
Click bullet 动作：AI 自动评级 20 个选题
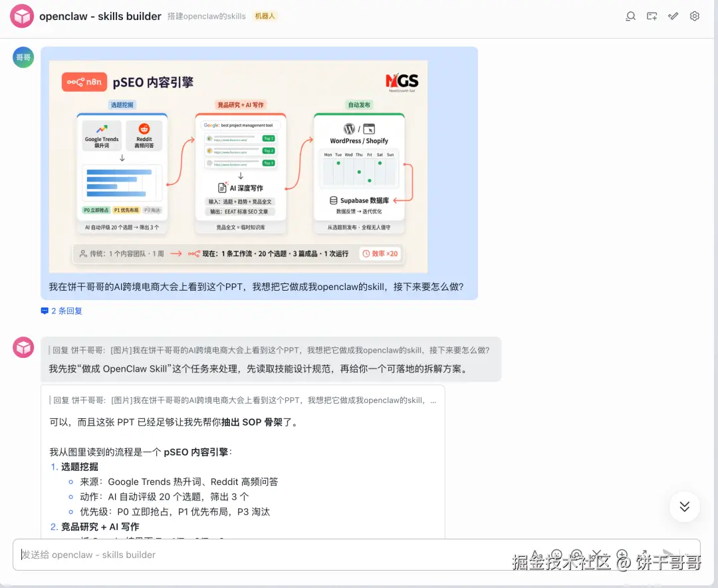164,497
